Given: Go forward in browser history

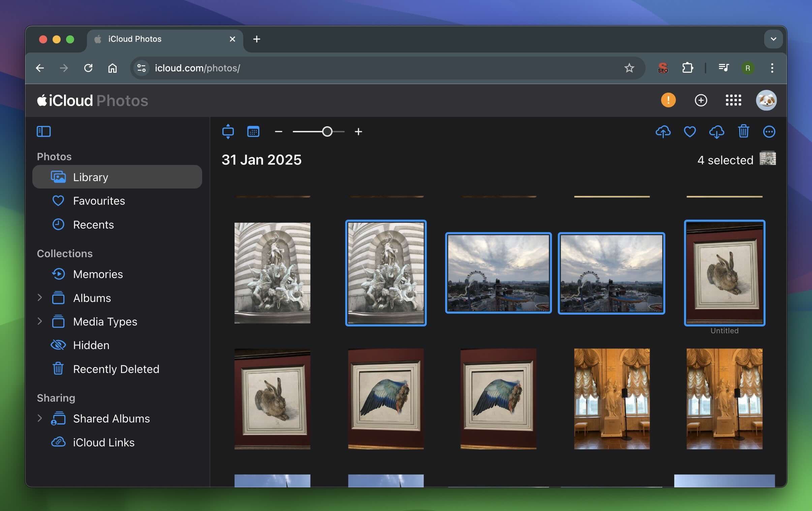Looking at the screenshot, I should (64, 68).
